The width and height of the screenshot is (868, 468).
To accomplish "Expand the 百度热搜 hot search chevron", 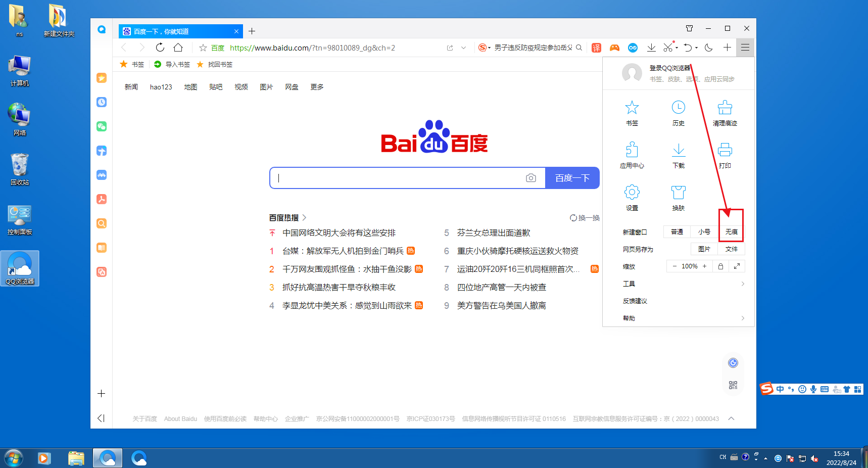I will [x=304, y=218].
